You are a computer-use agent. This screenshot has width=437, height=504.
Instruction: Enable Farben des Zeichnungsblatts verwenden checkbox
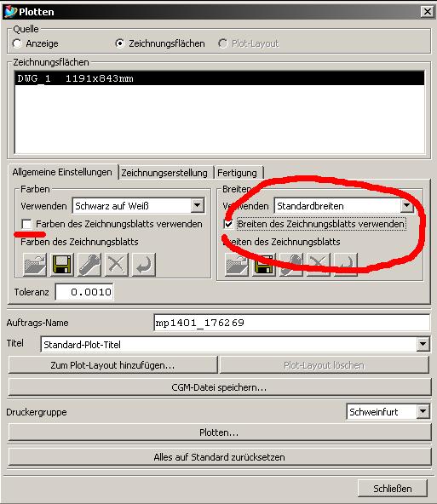(26, 224)
